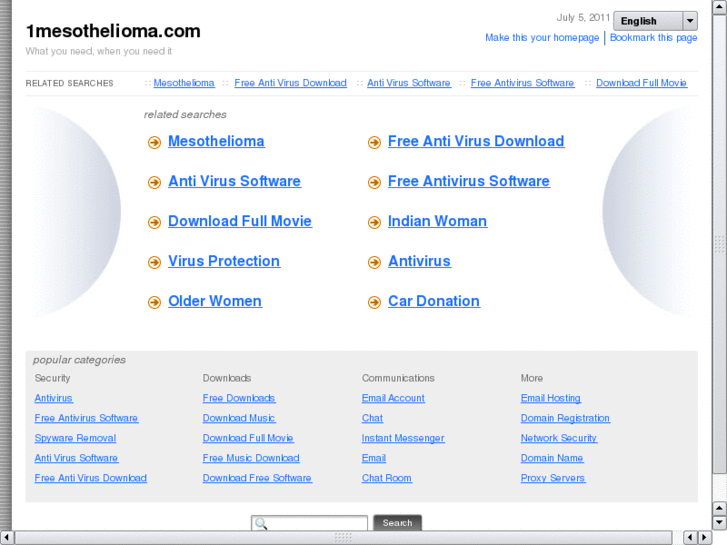Click the arrow icon beside Download Full Movie
The image size is (727, 545).
click(x=154, y=222)
